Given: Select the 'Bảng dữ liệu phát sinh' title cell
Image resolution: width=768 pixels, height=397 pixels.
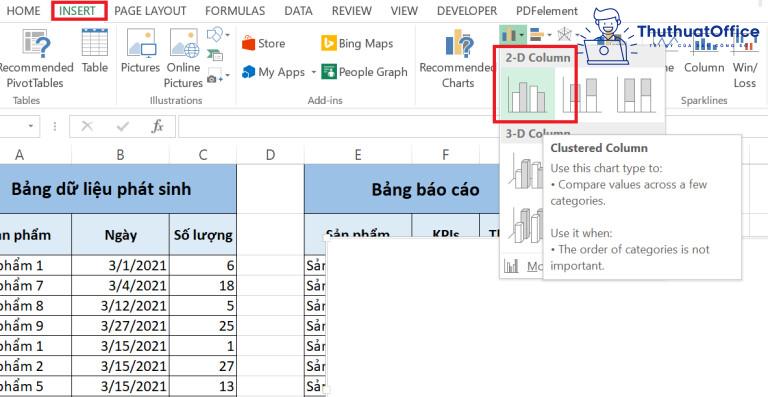Looking at the screenshot, I should click(118, 189).
